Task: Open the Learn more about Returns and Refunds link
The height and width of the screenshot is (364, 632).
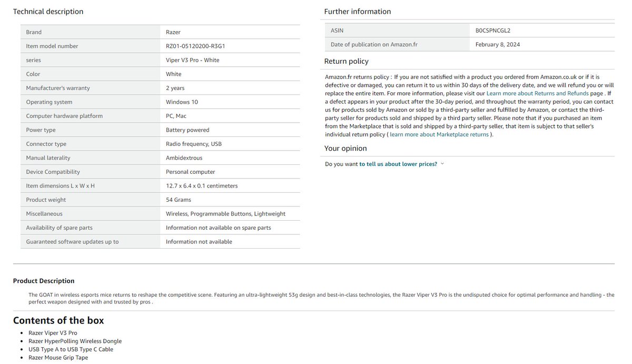Action: tap(537, 93)
